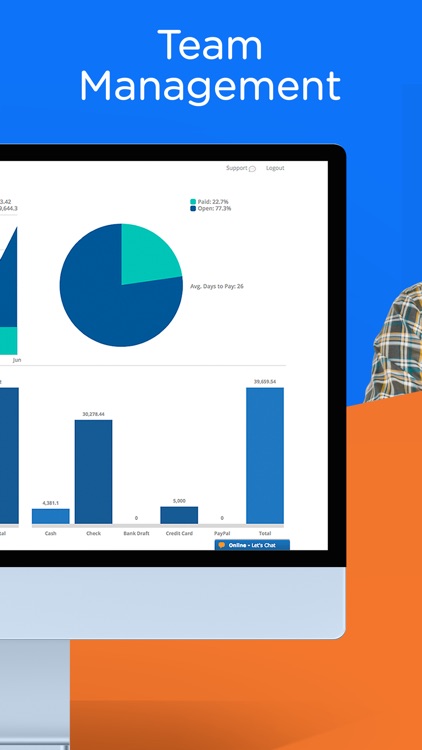Screen dimensions: 422x750
Task: Click the Check bar in bar chart
Action: pyautogui.click(x=93, y=472)
